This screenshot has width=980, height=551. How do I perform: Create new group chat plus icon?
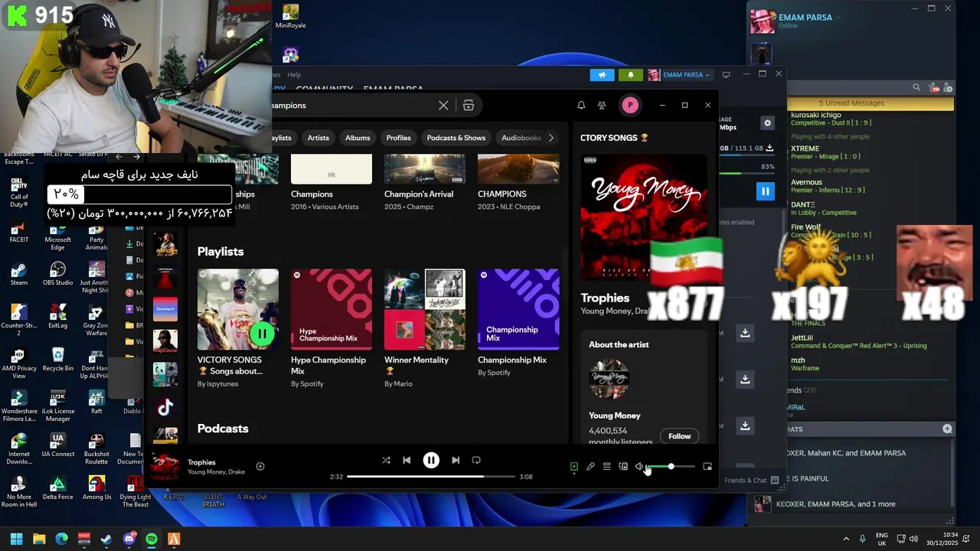coord(947,429)
